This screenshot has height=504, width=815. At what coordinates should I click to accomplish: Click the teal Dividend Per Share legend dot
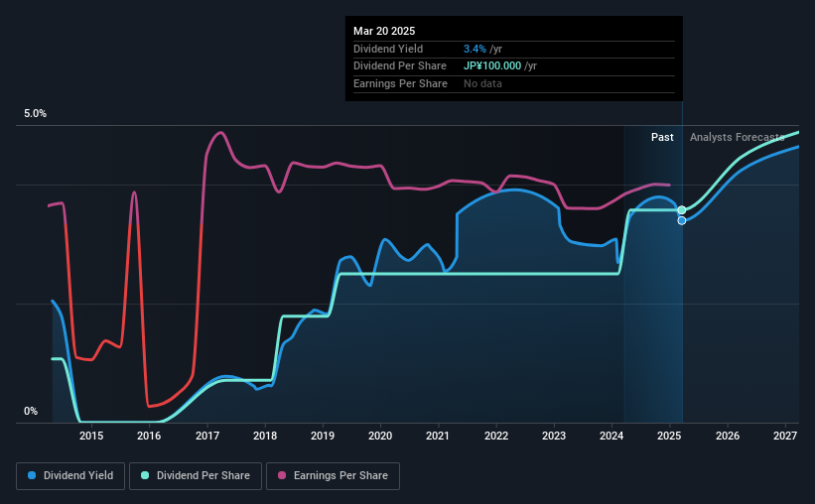(x=145, y=475)
